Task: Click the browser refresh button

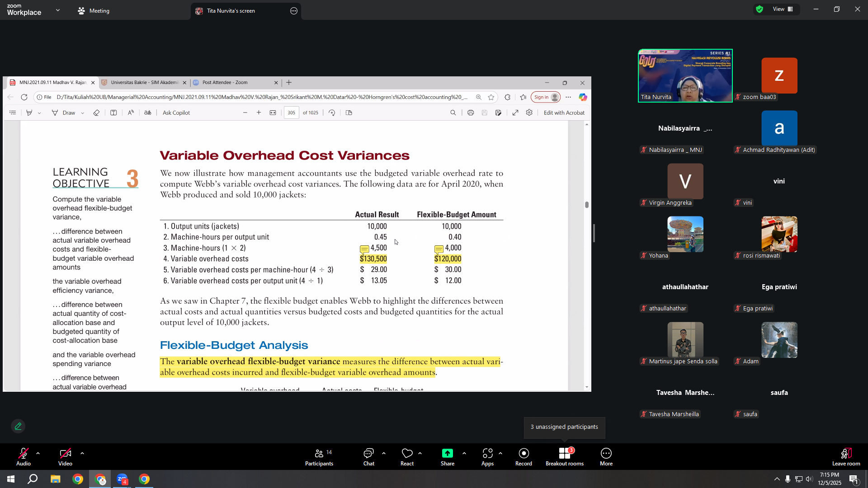Action: [24, 97]
